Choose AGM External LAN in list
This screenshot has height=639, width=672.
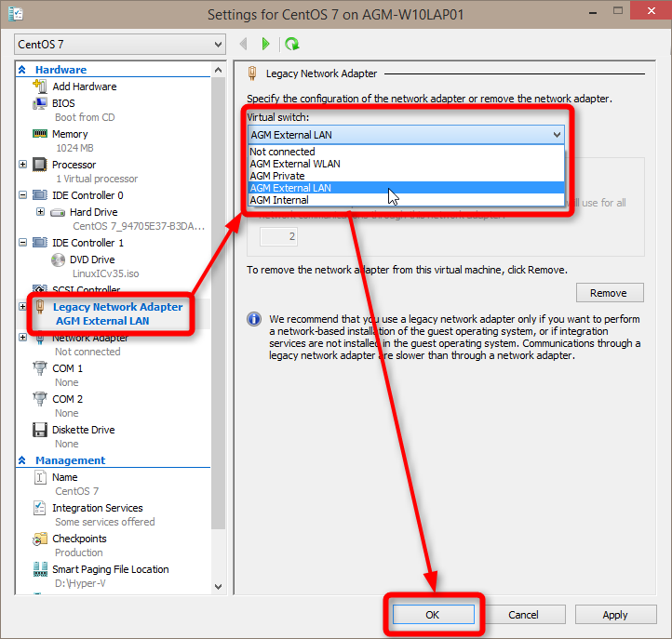[406, 188]
